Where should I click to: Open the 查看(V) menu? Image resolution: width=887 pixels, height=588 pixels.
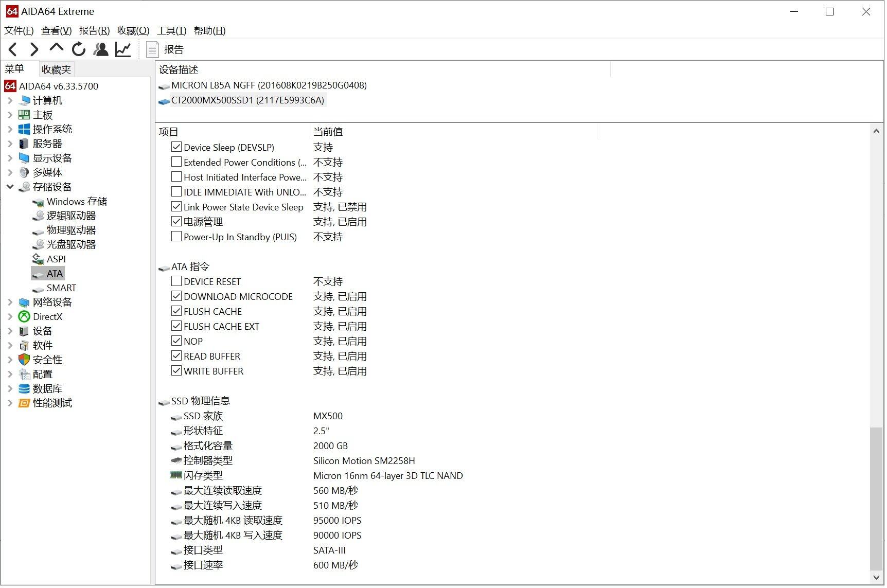click(57, 31)
